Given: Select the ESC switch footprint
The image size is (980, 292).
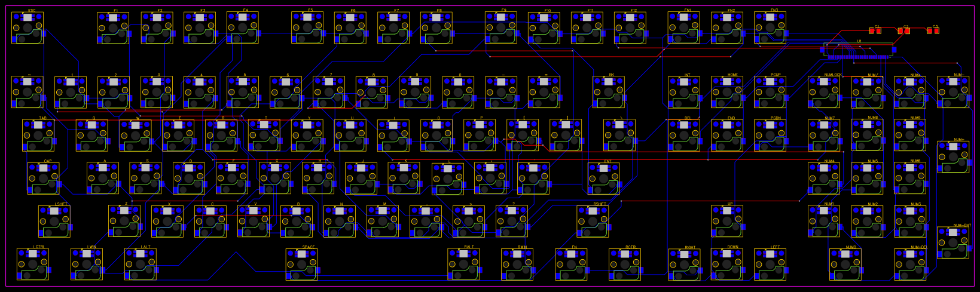Looking at the screenshot, I should (28, 28).
